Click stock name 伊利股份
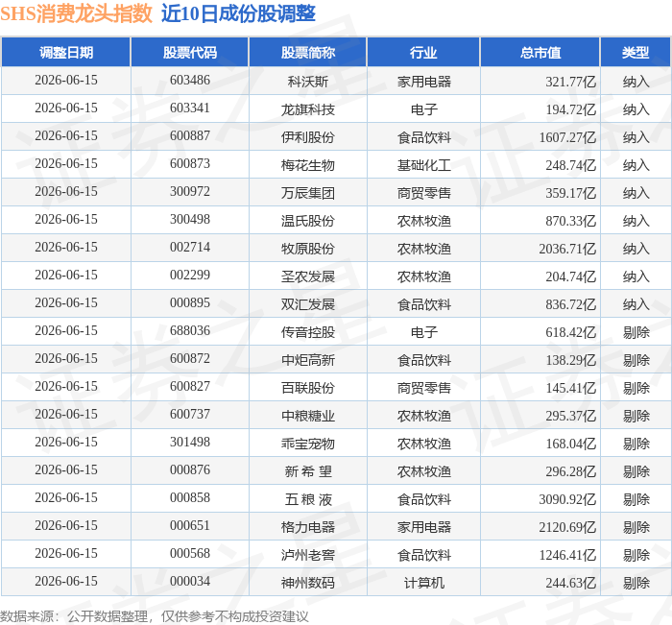The height and width of the screenshot is (625, 672). [x=308, y=137]
